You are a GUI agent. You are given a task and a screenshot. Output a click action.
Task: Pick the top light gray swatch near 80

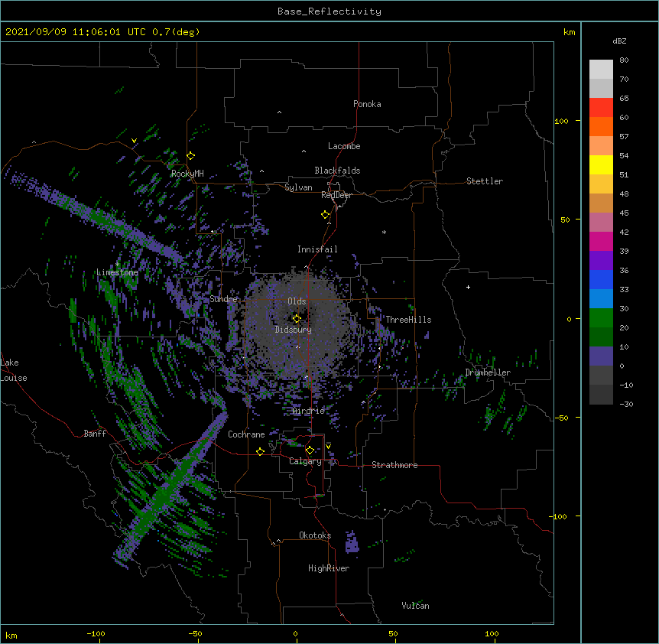pyautogui.click(x=601, y=70)
